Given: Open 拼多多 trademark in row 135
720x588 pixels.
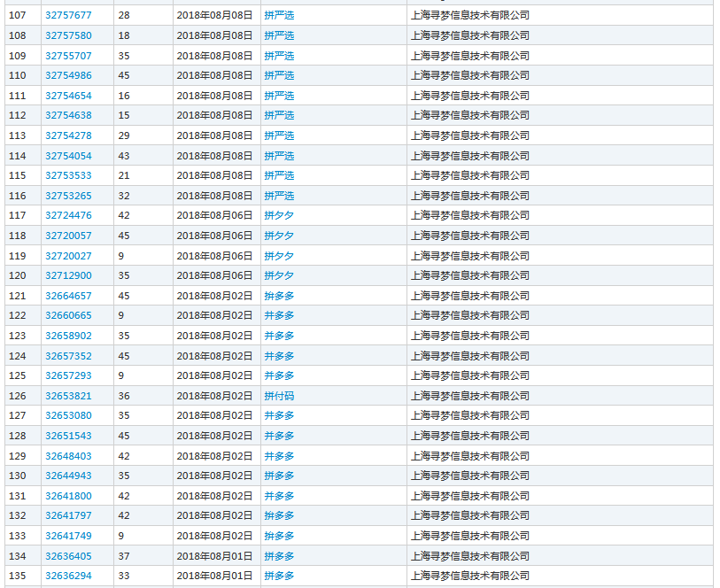Looking at the screenshot, I should tap(279, 576).
